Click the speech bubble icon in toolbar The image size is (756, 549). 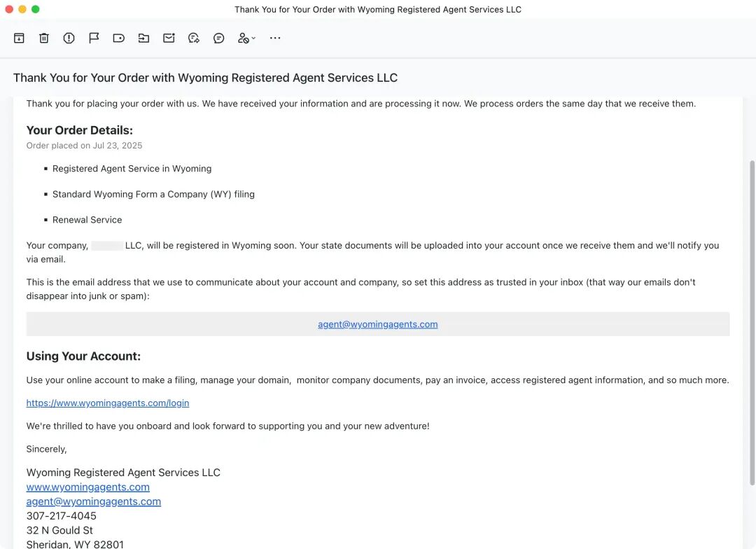point(219,39)
